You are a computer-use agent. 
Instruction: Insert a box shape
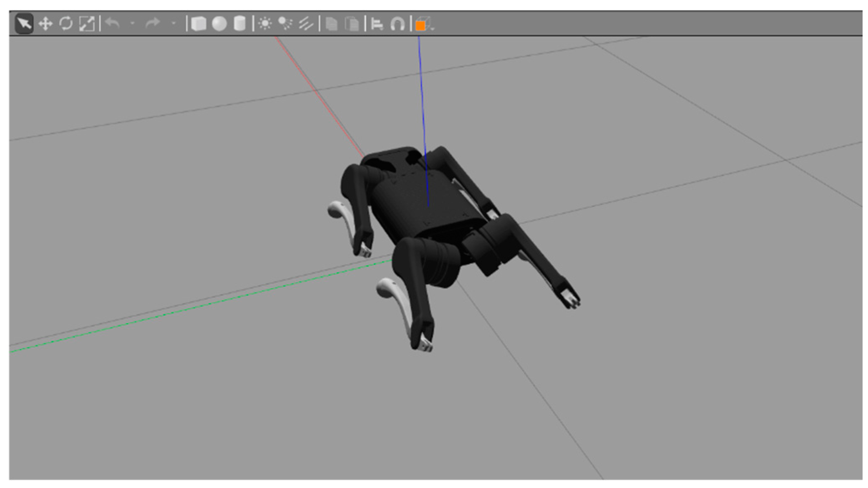coord(199,24)
